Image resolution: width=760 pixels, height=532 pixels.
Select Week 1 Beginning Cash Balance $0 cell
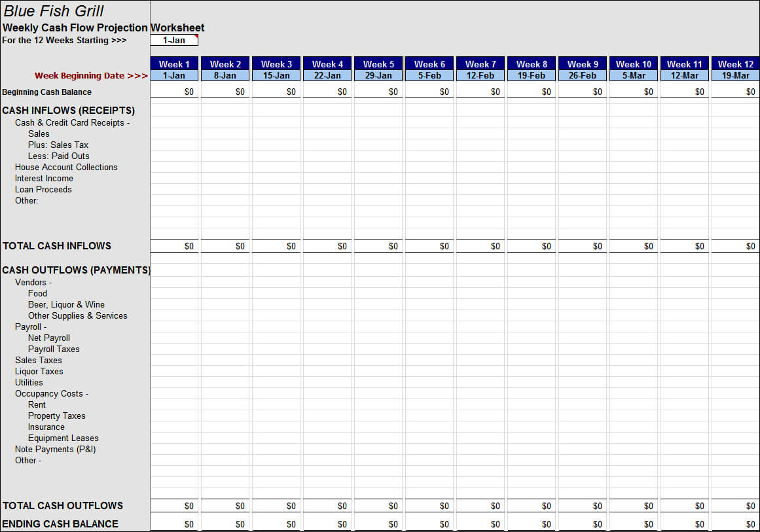point(174,92)
